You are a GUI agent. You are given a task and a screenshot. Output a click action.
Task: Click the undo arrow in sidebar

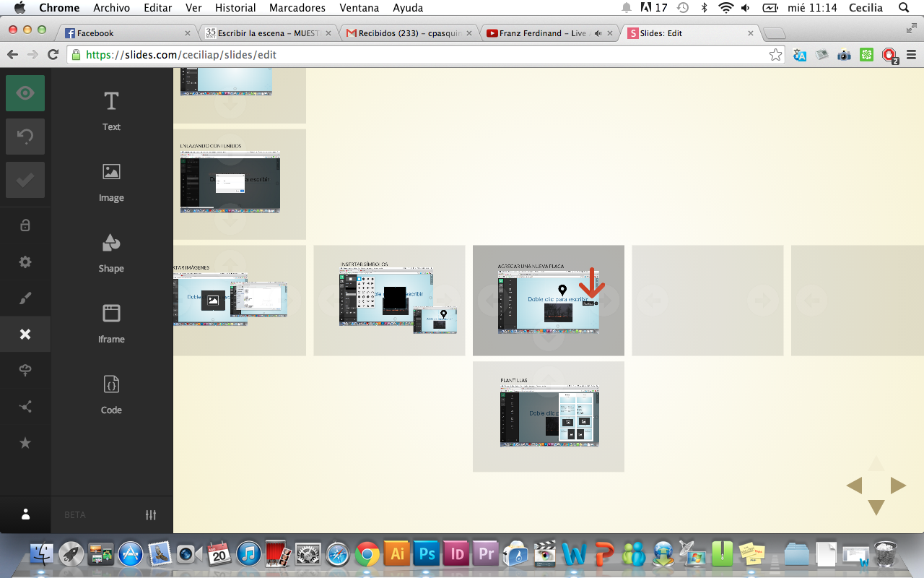point(25,137)
